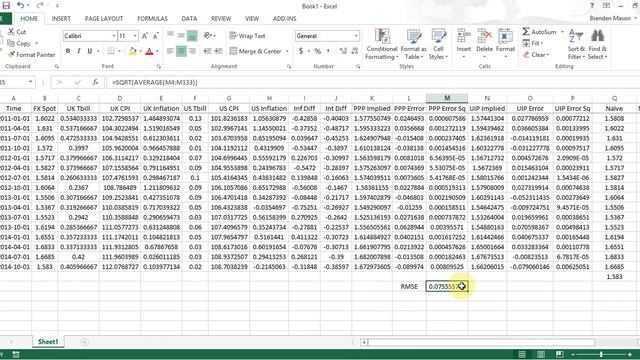640x360 pixels.
Task: Click the Save icon in quick access toolbar
Action: (6, 6)
